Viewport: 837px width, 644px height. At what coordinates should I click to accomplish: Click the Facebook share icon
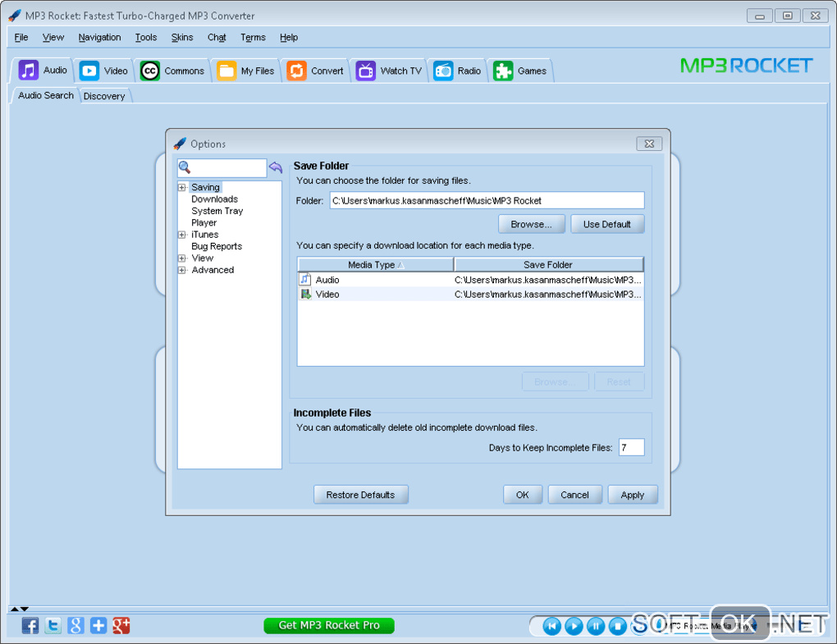point(30,625)
